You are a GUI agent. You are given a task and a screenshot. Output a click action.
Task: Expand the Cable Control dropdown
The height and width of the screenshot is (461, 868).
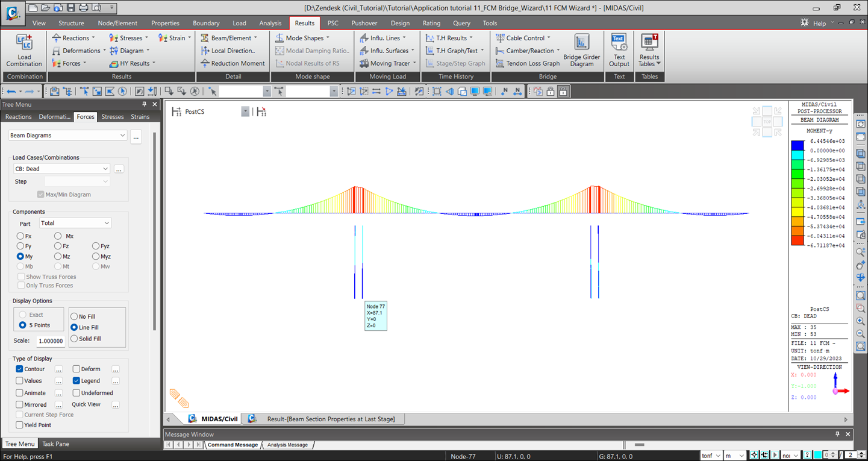tap(549, 38)
